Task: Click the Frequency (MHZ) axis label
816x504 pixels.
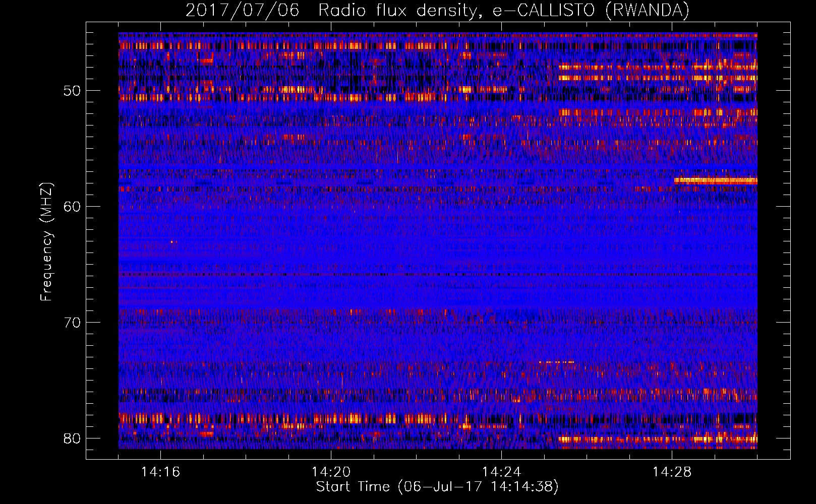Action: point(46,242)
